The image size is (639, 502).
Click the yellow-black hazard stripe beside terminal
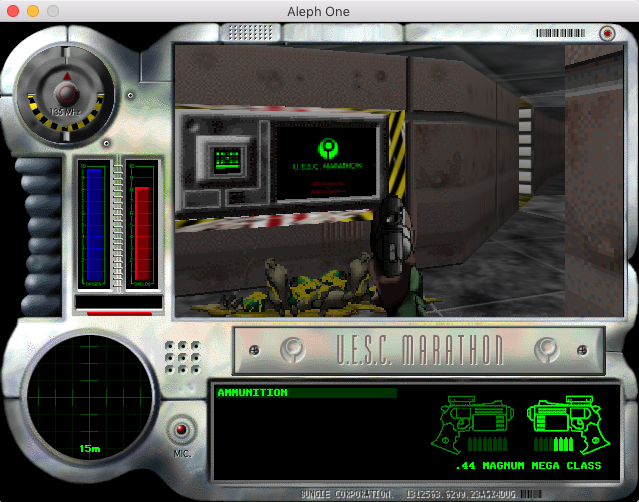(397, 152)
